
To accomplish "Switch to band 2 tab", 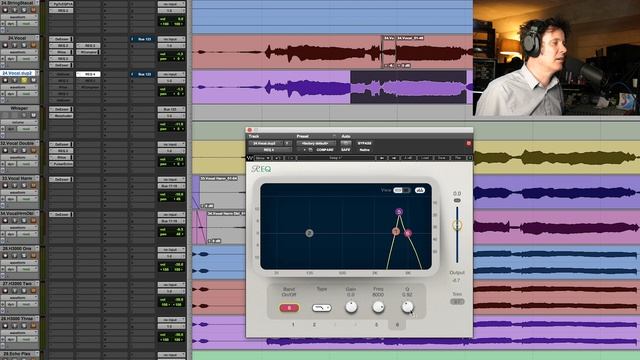I will 314,324.
